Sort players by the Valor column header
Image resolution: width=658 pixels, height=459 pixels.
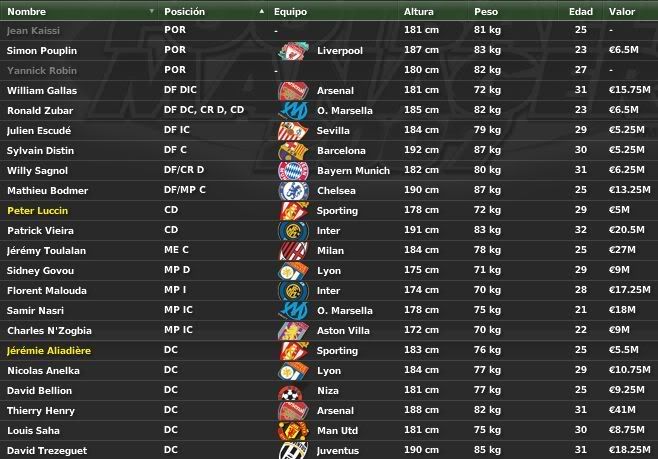pyautogui.click(x=621, y=12)
